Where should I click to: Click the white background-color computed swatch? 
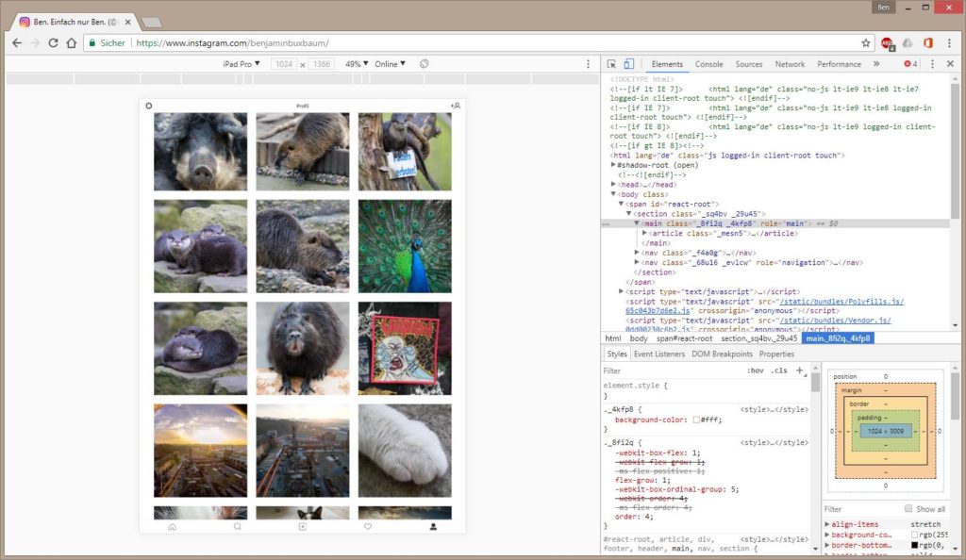tap(914, 535)
